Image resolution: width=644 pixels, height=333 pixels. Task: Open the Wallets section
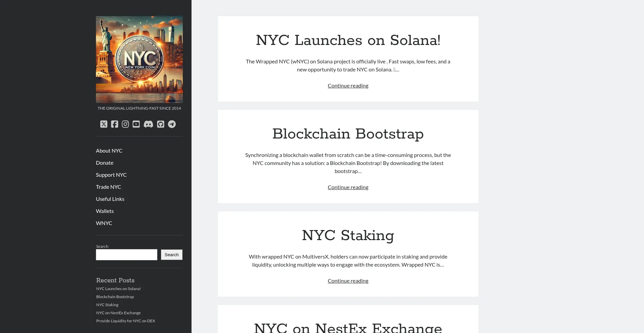pos(105,211)
